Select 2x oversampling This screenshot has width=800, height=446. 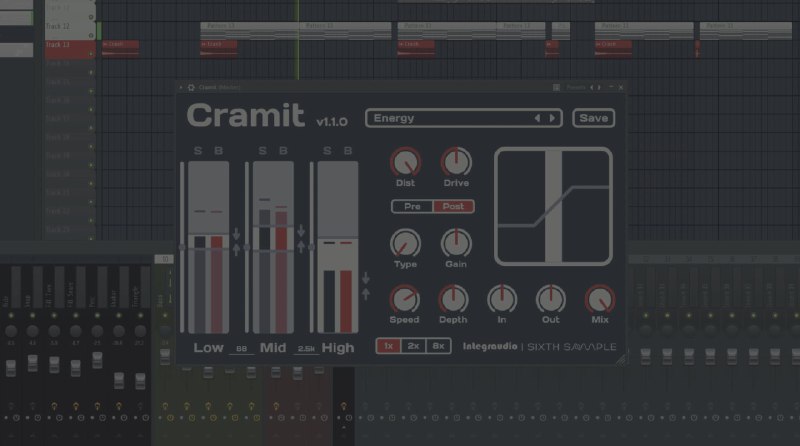coord(413,346)
